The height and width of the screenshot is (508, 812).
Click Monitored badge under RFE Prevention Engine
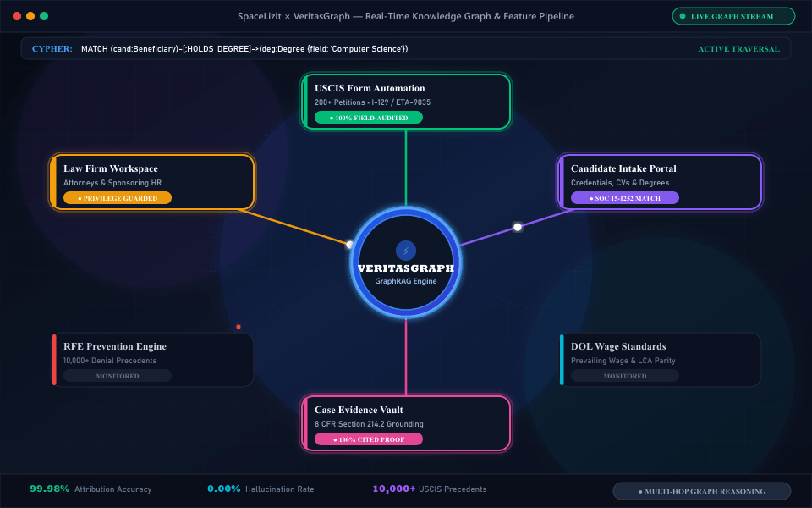[118, 376]
